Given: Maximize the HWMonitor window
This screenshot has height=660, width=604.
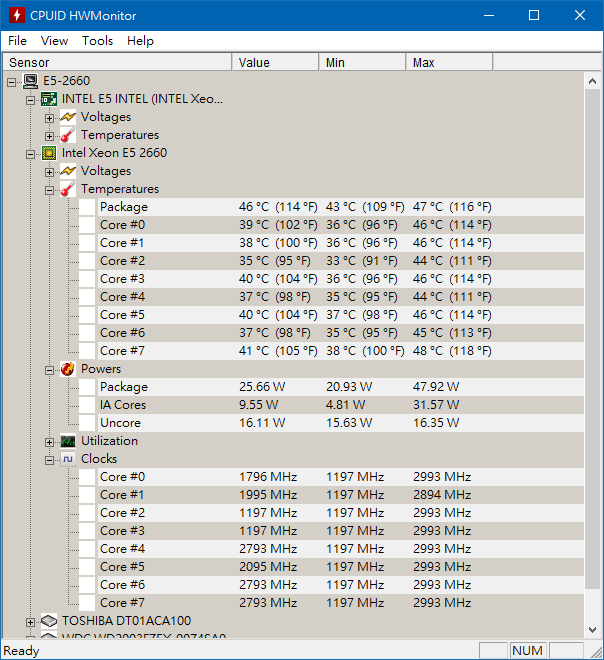Looking at the screenshot, I should click(x=534, y=15).
